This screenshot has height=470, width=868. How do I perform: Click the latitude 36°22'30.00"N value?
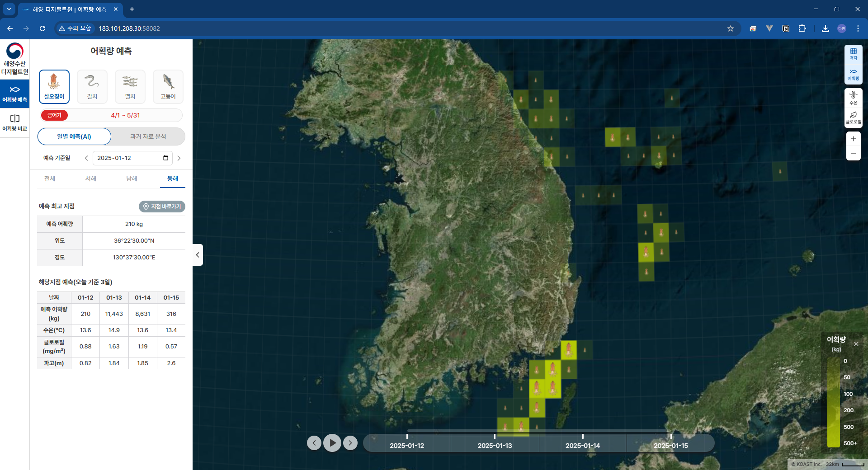[x=134, y=241]
